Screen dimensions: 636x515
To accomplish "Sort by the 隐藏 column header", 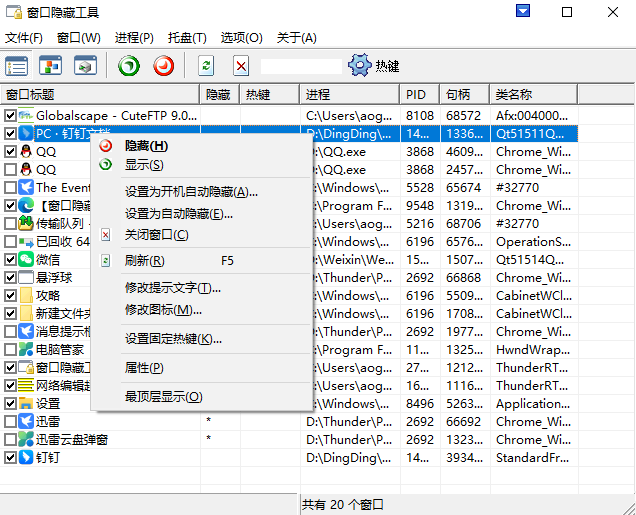I will [220, 94].
